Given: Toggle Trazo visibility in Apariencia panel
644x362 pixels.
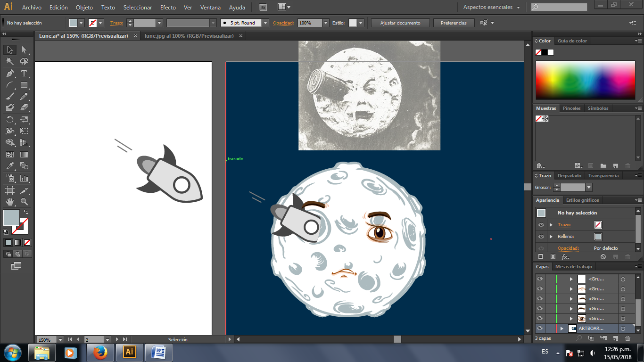Looking at the screenshot, I should pos(541,225).
